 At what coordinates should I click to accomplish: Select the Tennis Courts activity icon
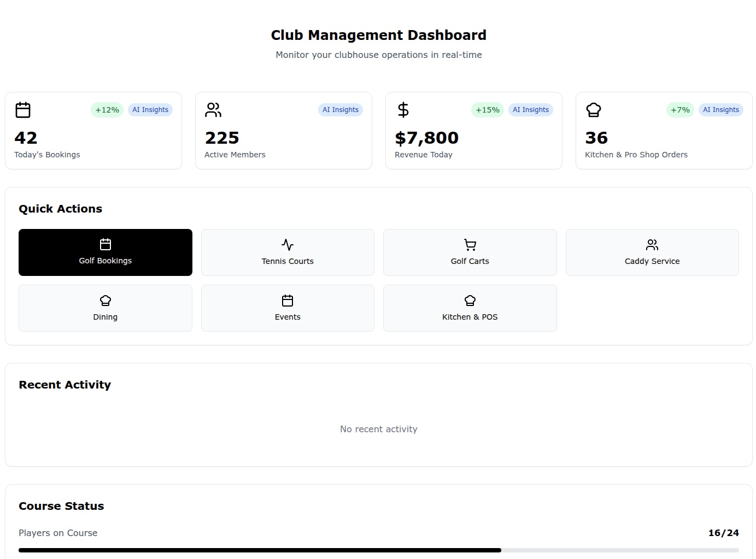[288, 245]
